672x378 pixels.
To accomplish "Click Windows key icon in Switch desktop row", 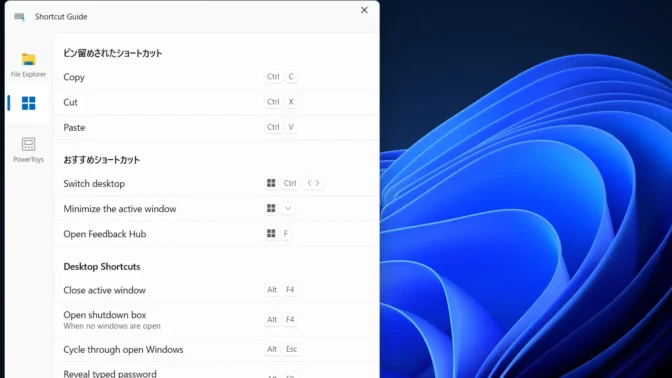I will [x=271, y=183].
